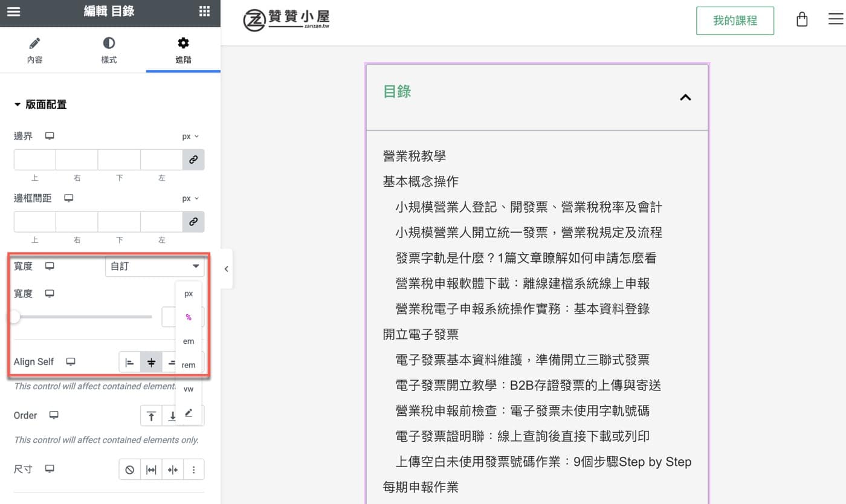846x504 pixels.
Task: Switch to the 內容 tab
Action: pyautogui.click(x=35, y=50)
